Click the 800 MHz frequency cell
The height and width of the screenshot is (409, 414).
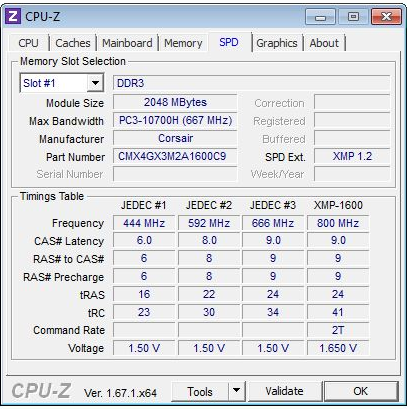(338, 223)
